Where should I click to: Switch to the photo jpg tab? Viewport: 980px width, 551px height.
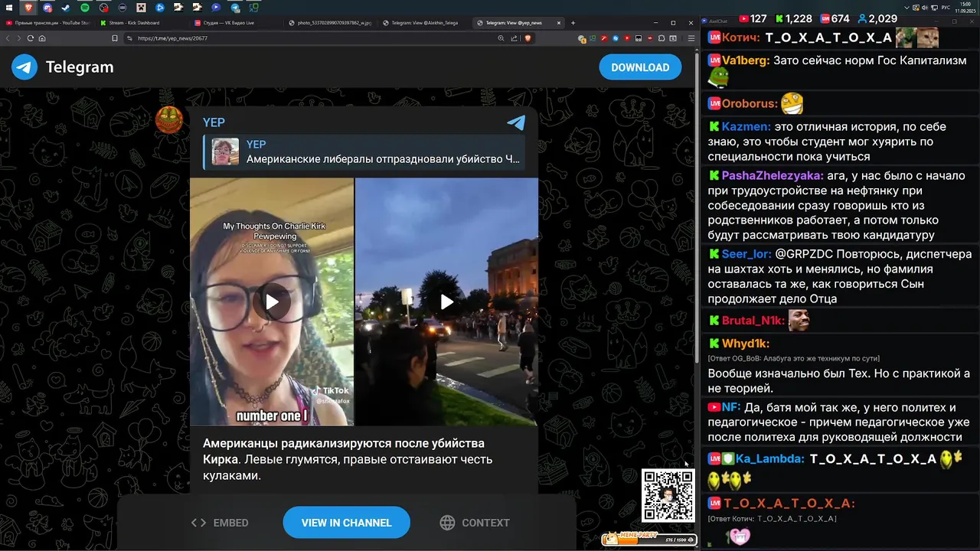[x=330, y=23]
